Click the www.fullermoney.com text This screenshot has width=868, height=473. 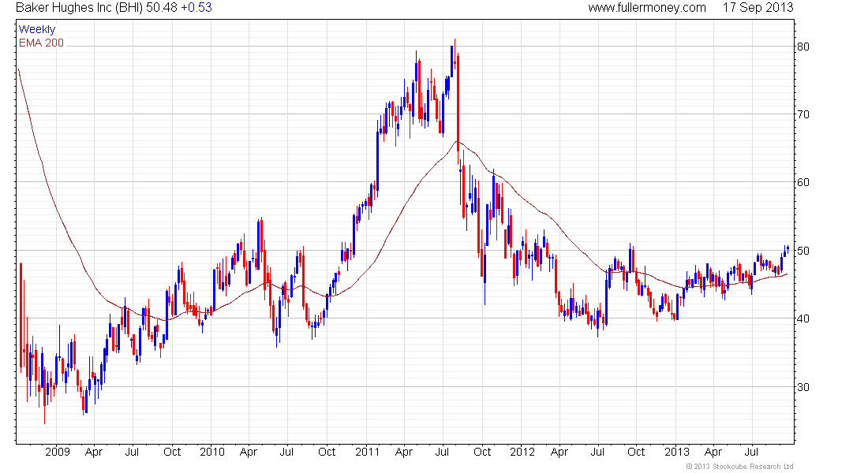click(646, 8)
